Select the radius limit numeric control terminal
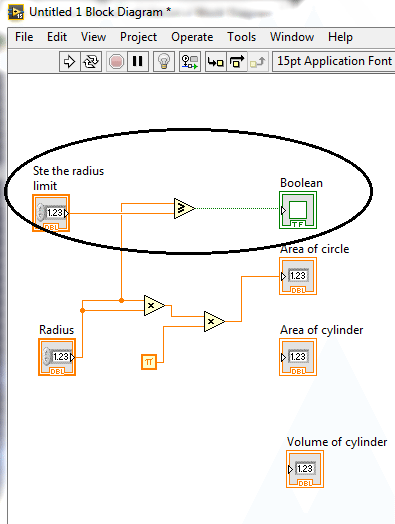The width and height of the screenshot is (395, 524). tap(51, 213)
